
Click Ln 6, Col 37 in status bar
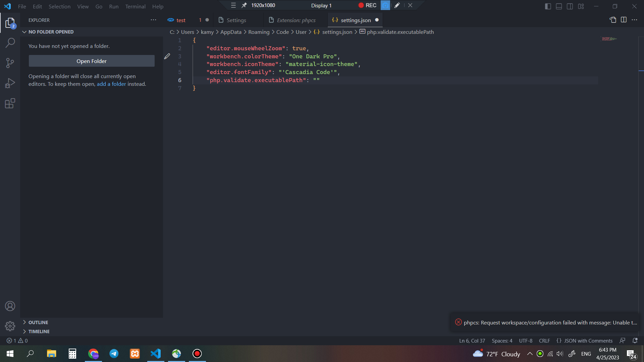point(472,341)
